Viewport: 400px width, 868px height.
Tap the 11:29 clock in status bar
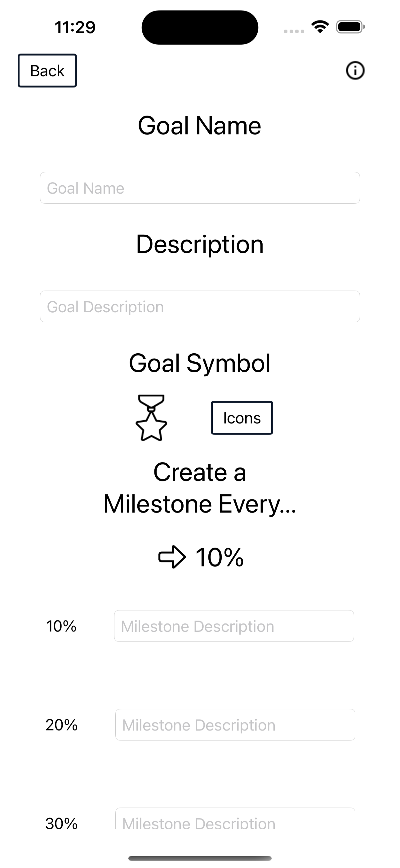75,27
